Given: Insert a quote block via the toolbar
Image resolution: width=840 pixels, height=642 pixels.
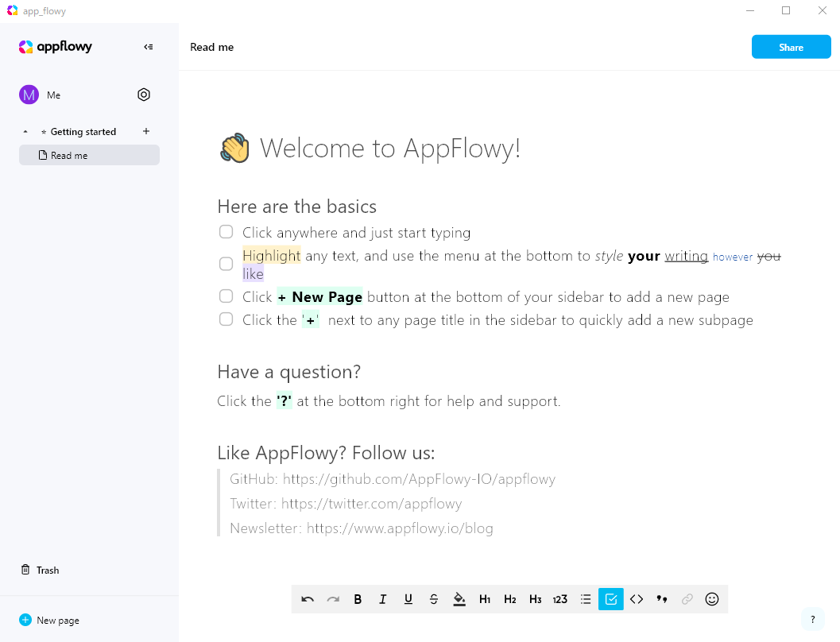Looking at the screenshot, I should tap(662, 599).
